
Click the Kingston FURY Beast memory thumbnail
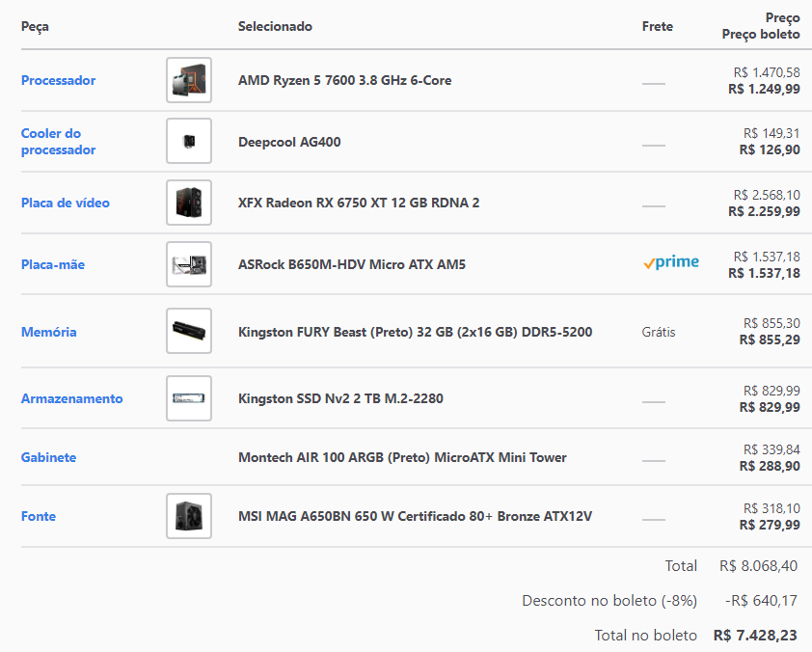point(189,331)
